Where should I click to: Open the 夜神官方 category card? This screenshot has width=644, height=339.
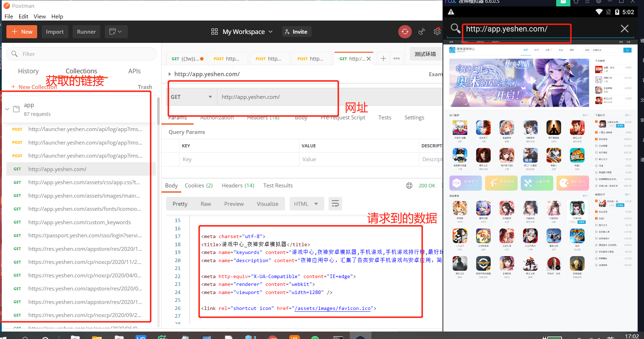click(x=466, y=183)
